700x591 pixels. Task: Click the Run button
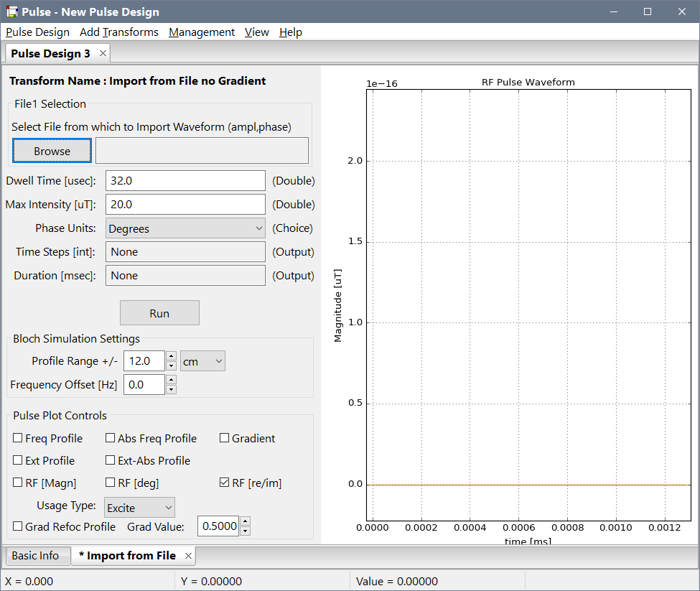point(159,313)
